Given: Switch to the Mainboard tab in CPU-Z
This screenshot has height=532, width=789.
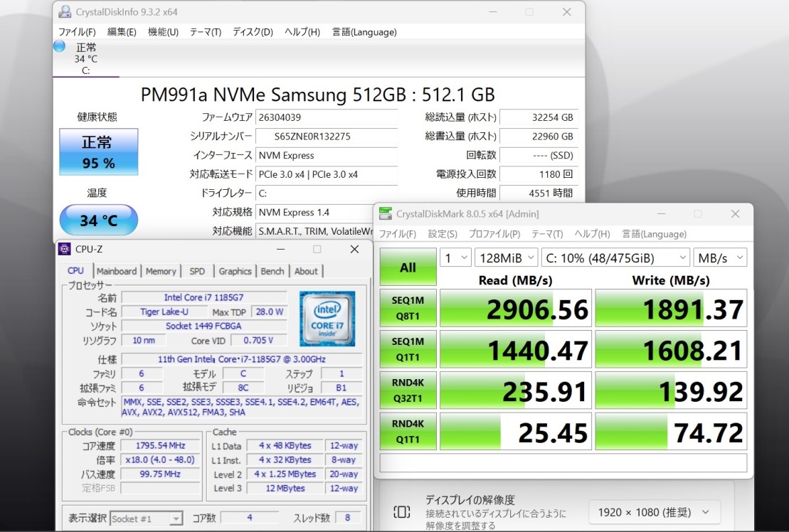Looking at the screenshot, I should coord(117,271).
